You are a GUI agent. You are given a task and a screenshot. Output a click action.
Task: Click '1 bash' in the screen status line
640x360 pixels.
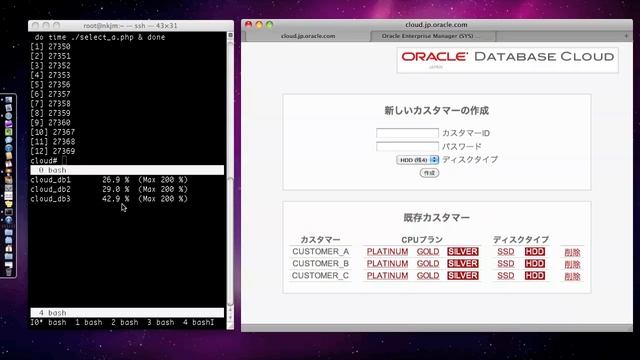89,322
